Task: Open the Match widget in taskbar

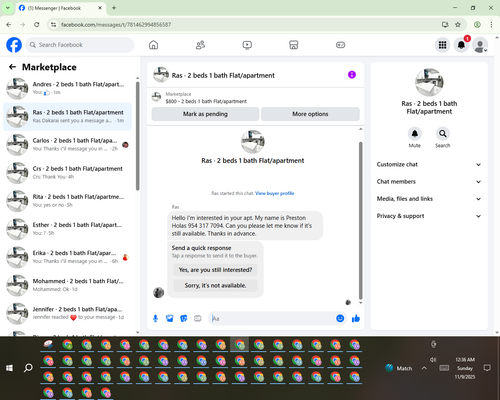Action: point(399,368)
